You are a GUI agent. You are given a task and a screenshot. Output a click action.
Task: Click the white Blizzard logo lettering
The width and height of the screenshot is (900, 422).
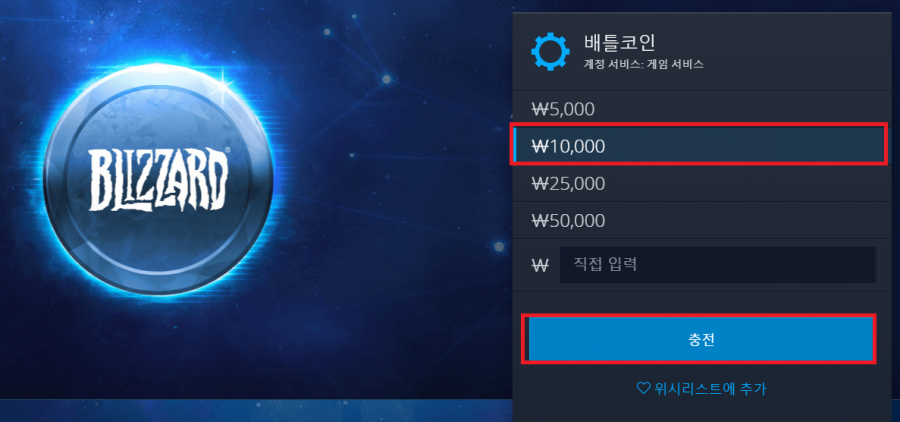click(158, 179)
